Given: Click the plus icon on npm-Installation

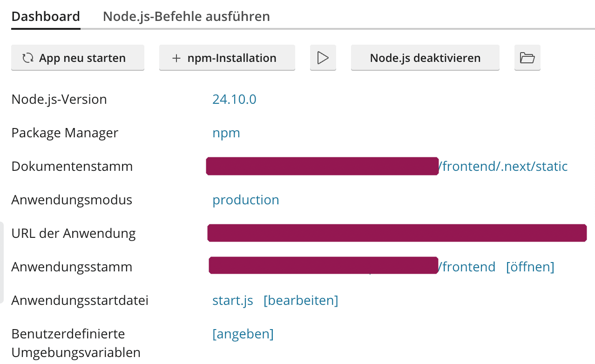Looking at the screenshot, I should [x=176, y=58].
